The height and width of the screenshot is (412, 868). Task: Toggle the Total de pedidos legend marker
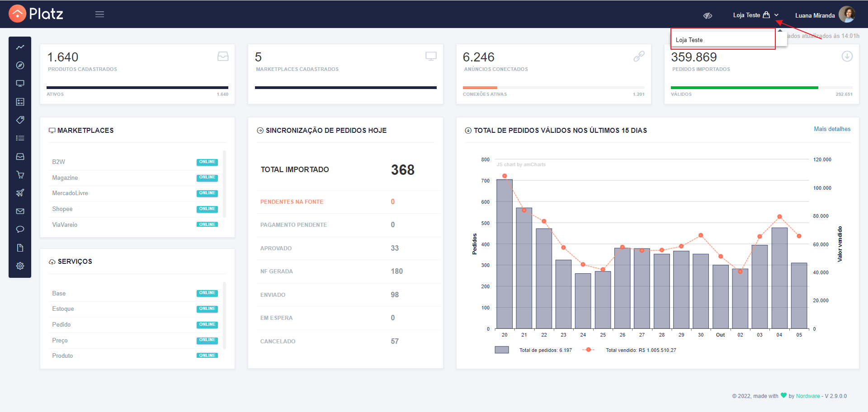(501, 350)
